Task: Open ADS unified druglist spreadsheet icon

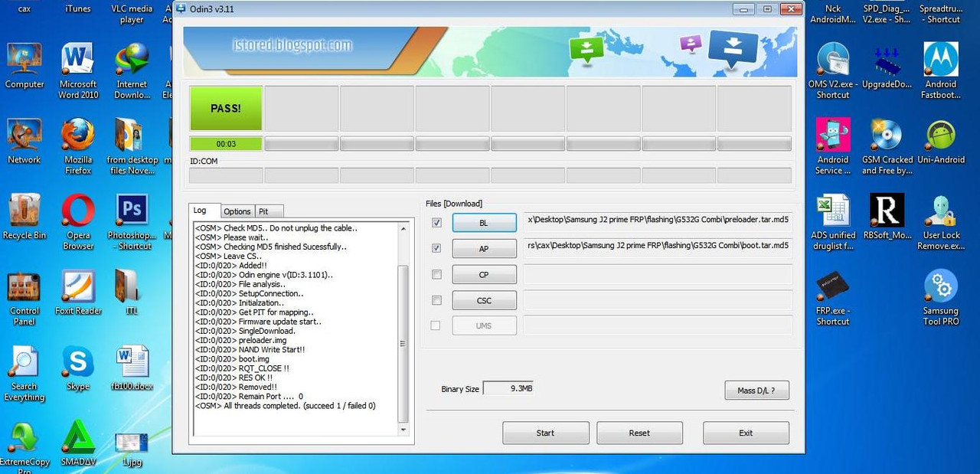Action: click(x=833, y=222)
